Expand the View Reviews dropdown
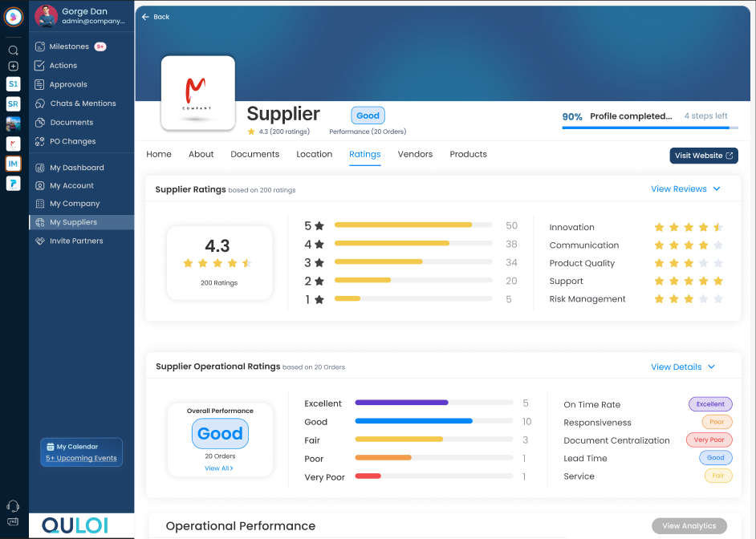Image resolution: width=756 pixels, height=539 pixels. point(685,188)
